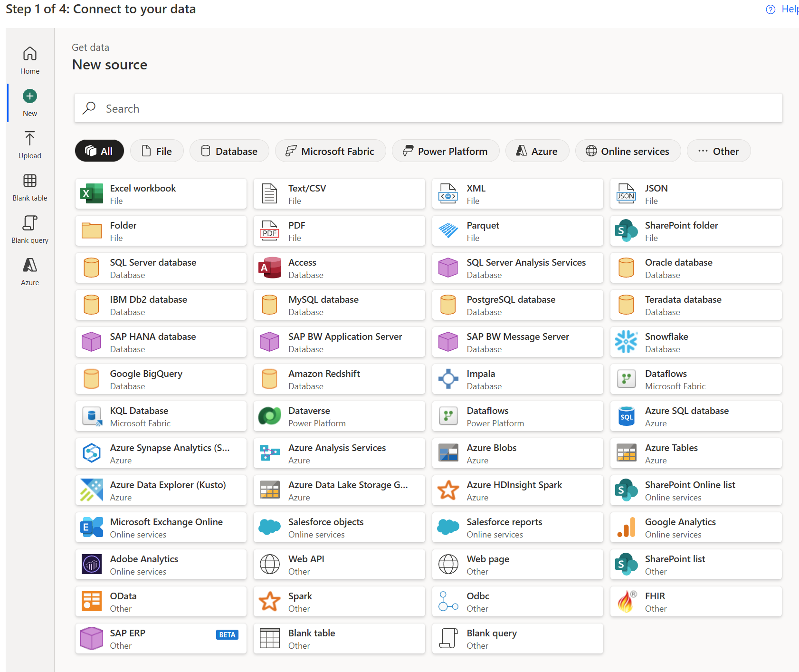Screen dimensions: 799x672
Task: Select the Parquet connector icon
Action: coord(448,231)
